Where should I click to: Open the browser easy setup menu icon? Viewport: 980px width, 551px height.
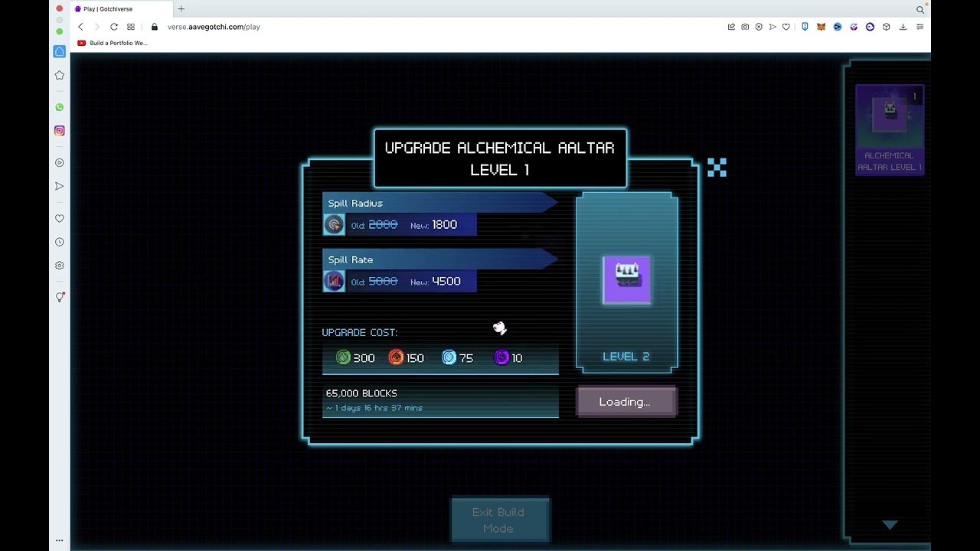[920, 27]
